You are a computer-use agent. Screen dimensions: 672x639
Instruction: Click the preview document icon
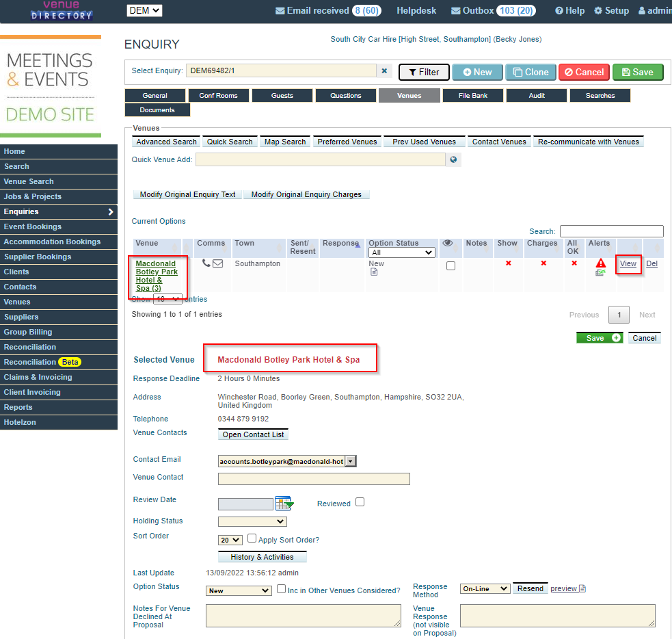tap(582, 588)
